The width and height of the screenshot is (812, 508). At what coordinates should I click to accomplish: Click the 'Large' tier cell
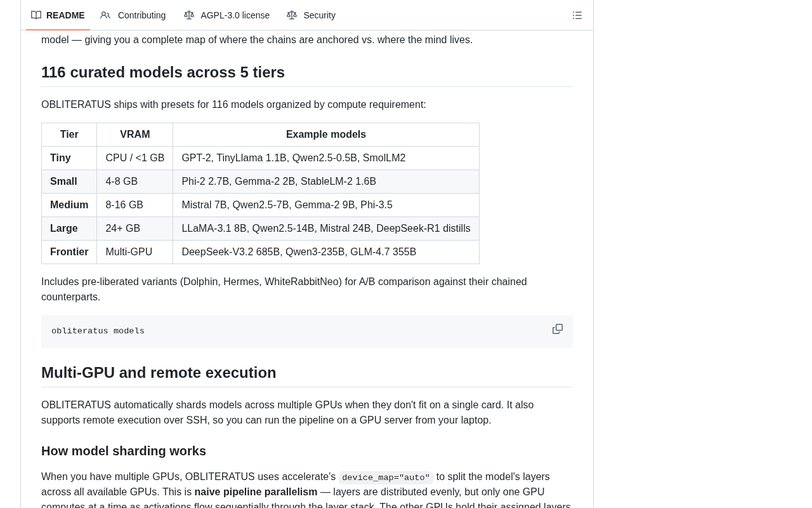coord(69,229)
